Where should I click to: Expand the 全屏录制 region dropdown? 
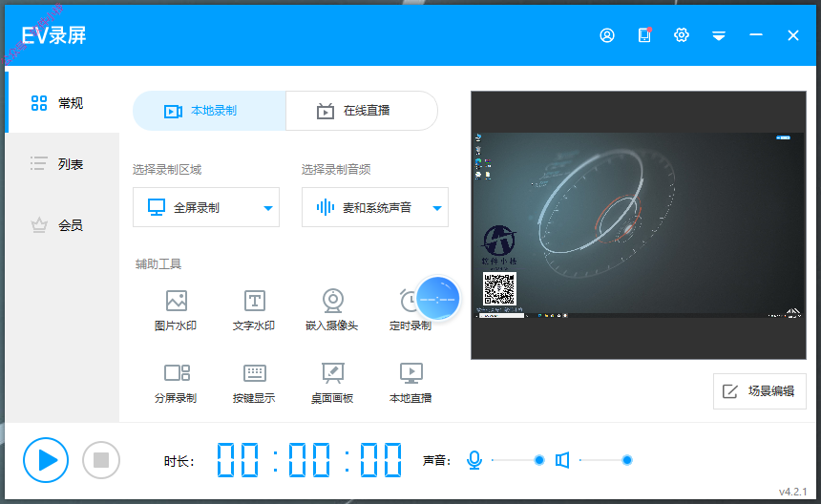click(x=206, y=207)
